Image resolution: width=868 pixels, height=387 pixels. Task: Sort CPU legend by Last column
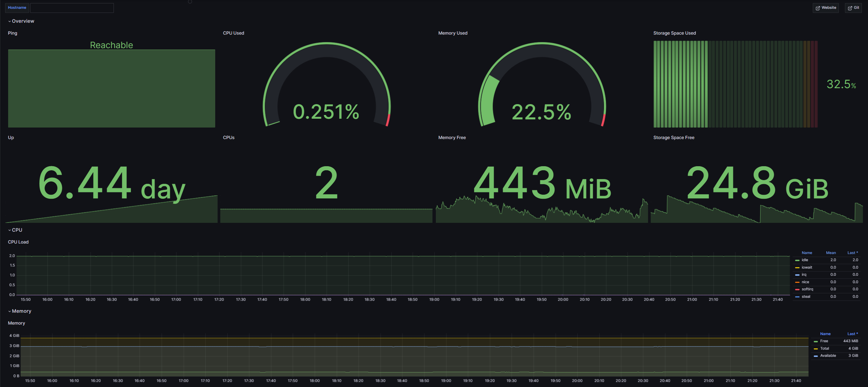pos(852,253)
